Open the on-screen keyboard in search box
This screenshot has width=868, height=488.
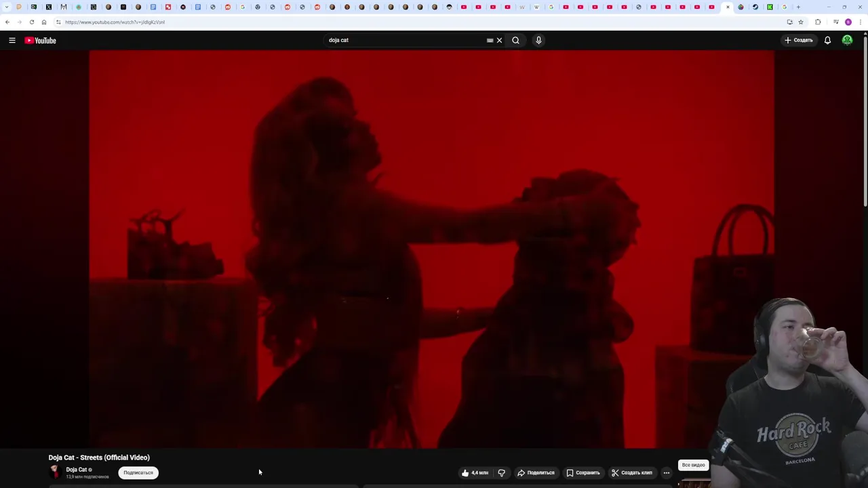pyautogui.click(x=490, y=40)
